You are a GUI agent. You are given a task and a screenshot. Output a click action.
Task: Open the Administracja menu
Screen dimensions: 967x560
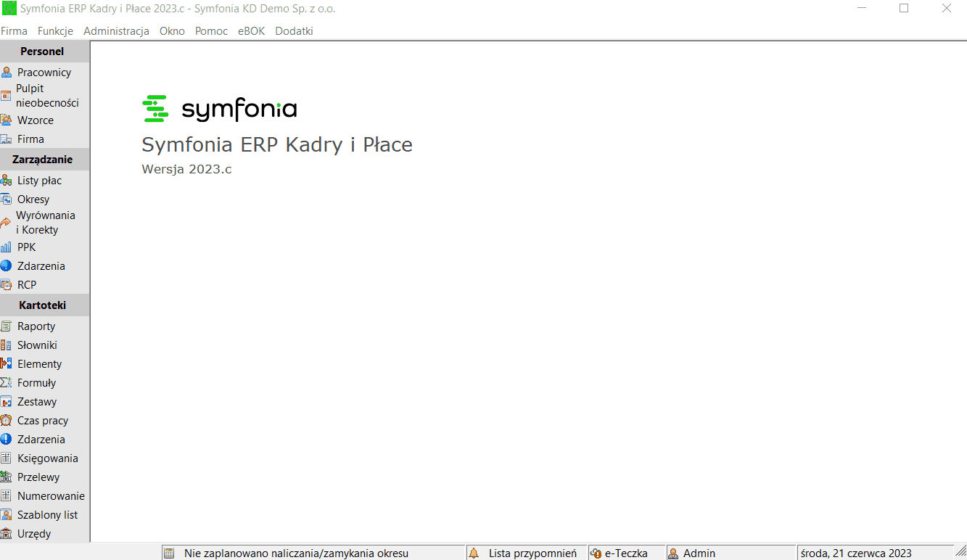point(116,31)
